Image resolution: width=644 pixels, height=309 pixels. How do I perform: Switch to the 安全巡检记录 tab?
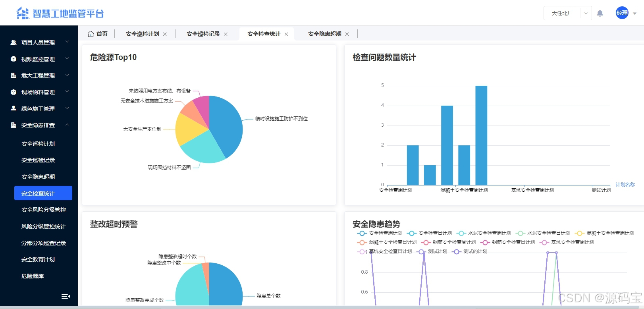[x=203, y=34]
